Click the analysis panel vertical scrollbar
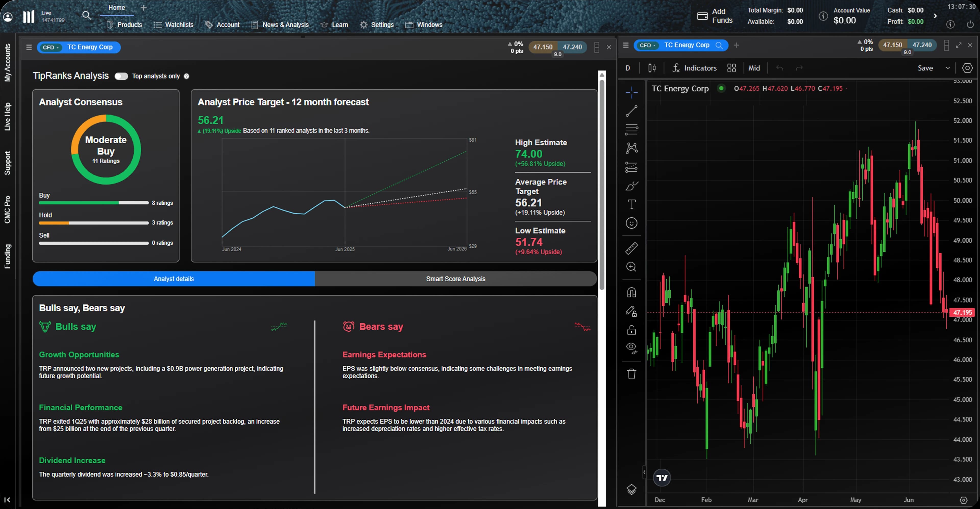980x509 pixels. [x=602, y=183]
